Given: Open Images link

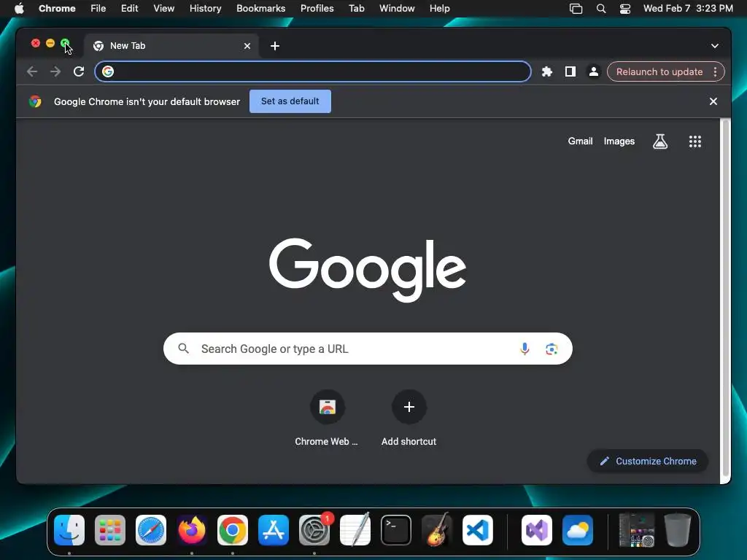Looking at the screenshot, I should click(619, 141).
